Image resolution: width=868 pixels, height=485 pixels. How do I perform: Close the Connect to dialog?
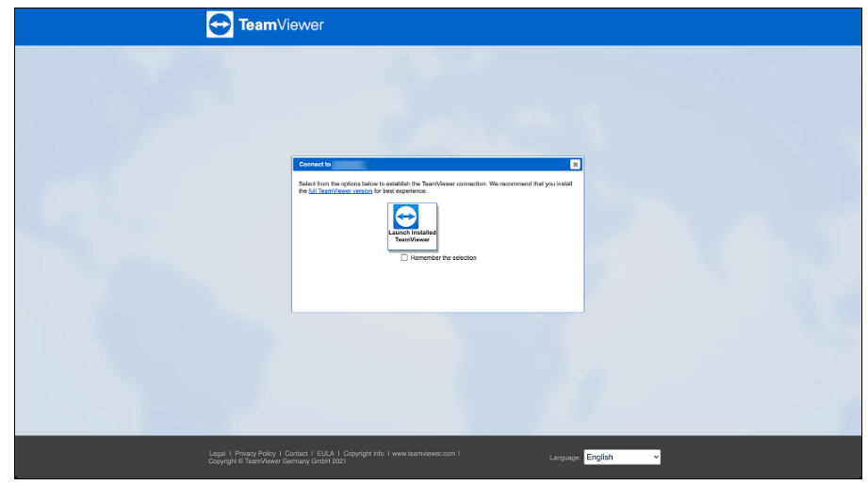tap(575, 164)
